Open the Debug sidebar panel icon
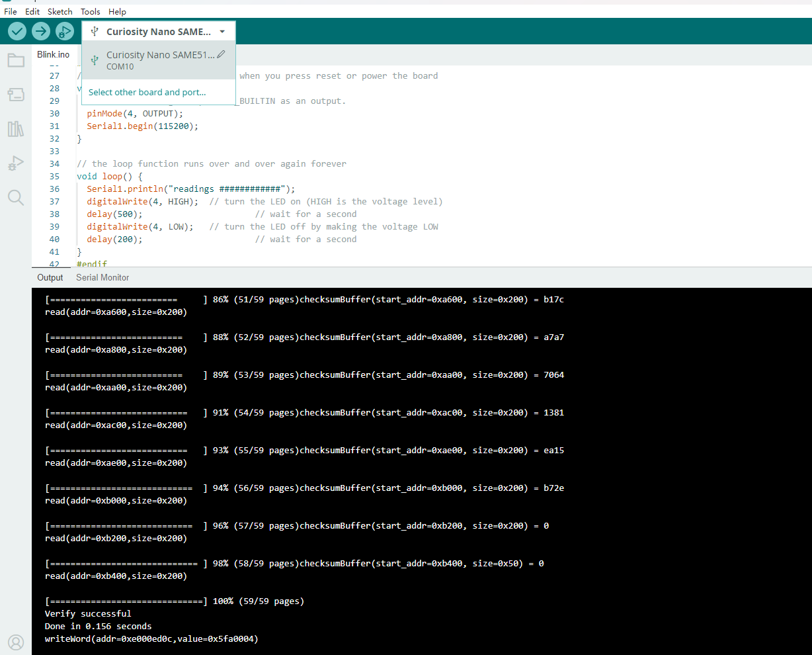Image resolution: width=812 pixels, height=655 pixels. pos(16,163)
